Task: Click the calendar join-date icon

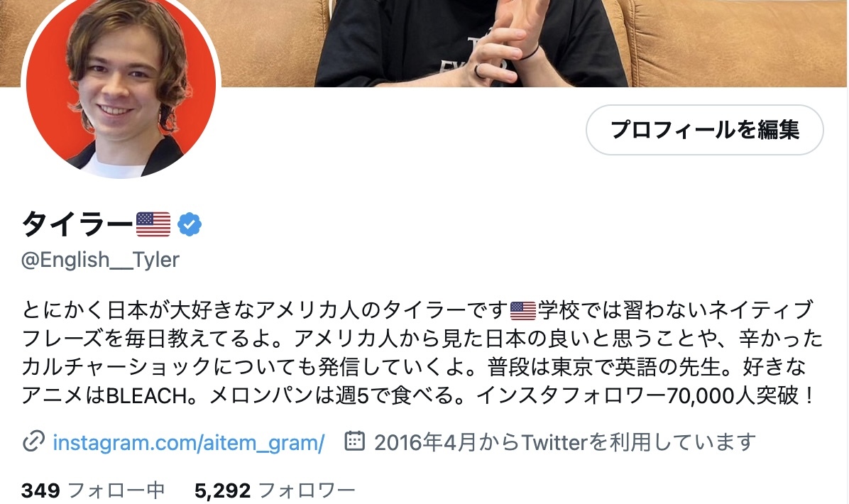Action: 355,442
